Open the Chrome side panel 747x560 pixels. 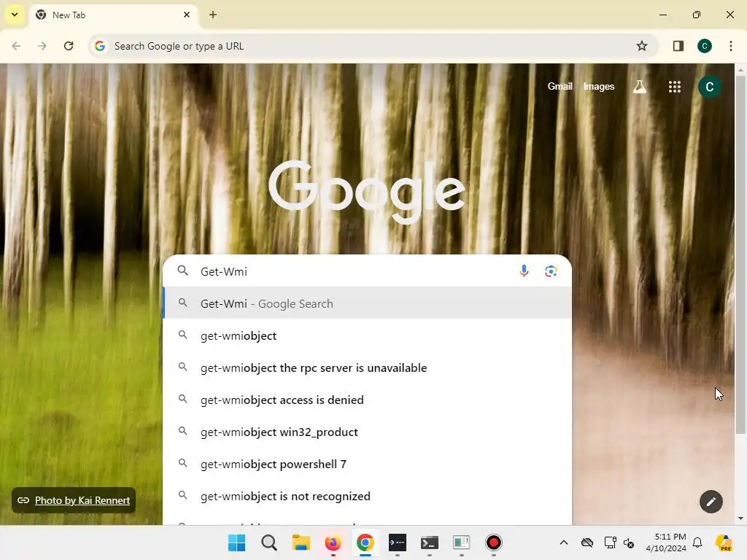coord(678,46)
